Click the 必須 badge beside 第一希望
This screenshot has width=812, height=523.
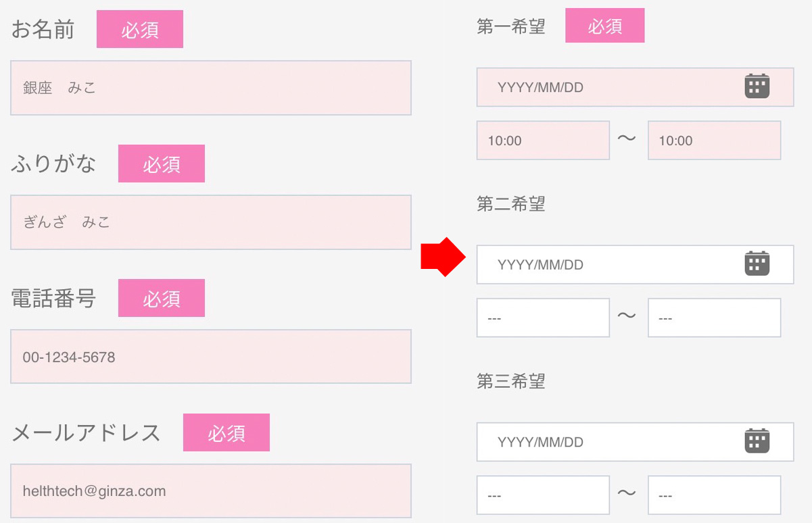(x=604, y=26)
